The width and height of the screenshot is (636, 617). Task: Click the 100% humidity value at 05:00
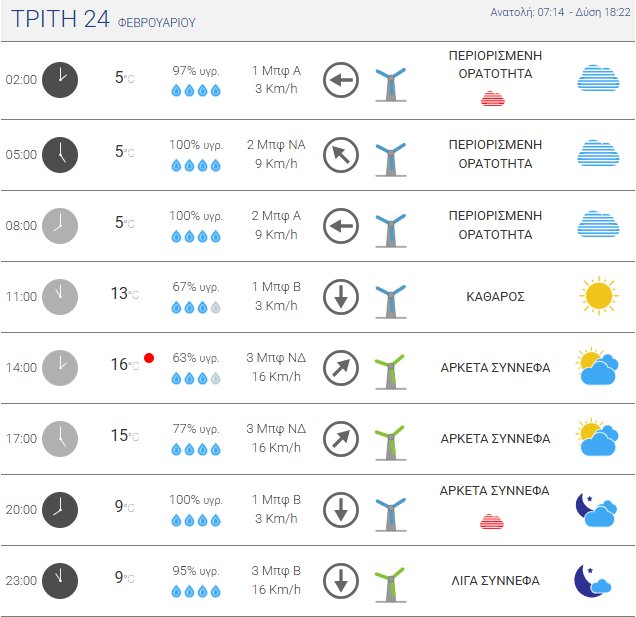[x=195, y=144]
